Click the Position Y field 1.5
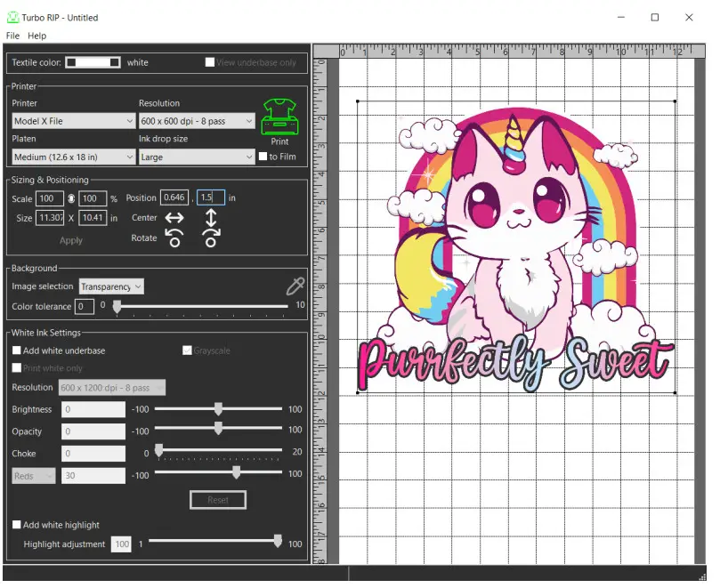The image size is (720, 588). (211, 197)
